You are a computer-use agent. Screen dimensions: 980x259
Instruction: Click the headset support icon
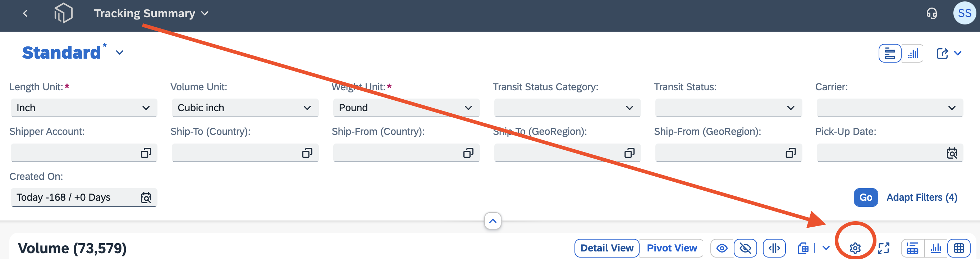[931, 14]
